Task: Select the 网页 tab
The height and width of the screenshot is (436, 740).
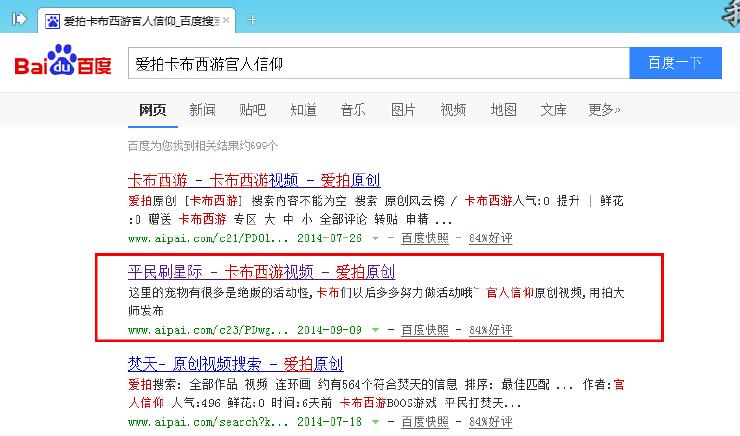Action: (152, 110)
